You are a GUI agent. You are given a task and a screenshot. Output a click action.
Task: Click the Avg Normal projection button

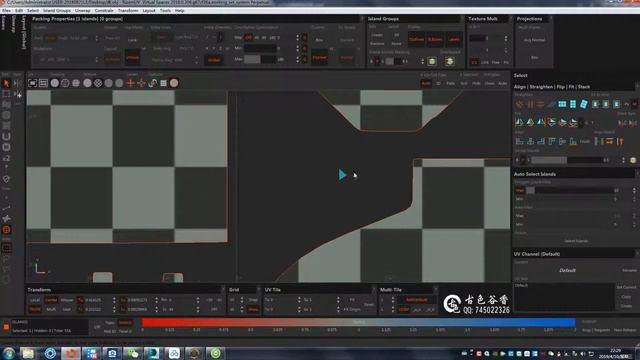pos(534,40)
